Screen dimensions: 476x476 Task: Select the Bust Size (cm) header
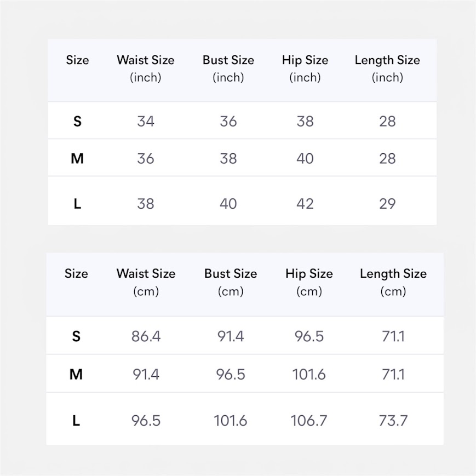click(231, 282)
